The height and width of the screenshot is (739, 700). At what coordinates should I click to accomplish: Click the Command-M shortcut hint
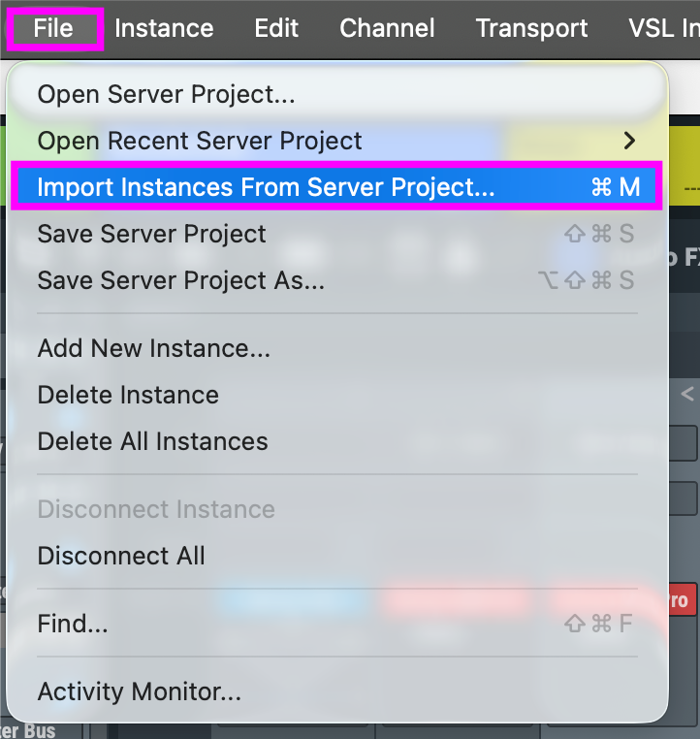click(616, 187)
